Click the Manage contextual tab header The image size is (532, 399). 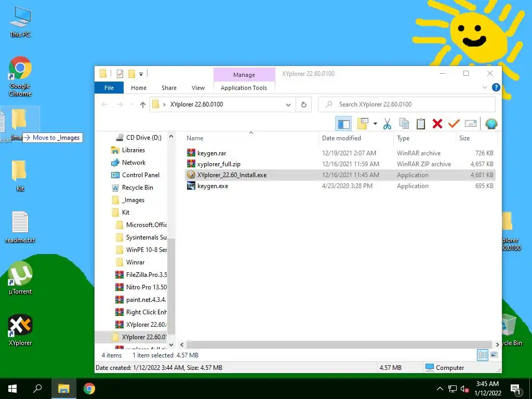pos(244,75)
